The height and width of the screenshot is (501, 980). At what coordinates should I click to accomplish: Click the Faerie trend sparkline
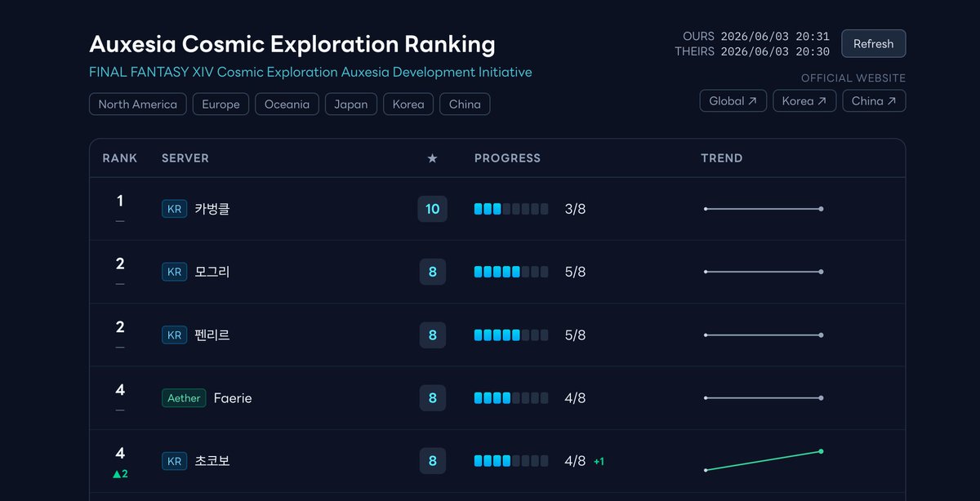(763, 398)
